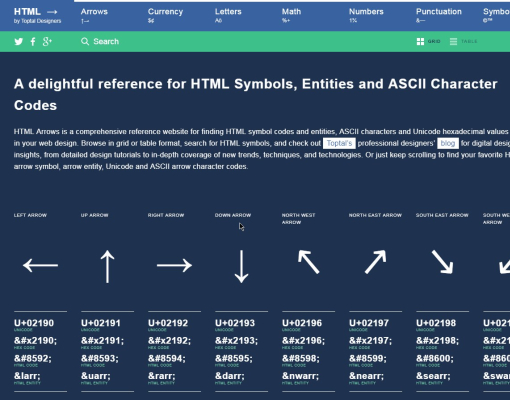510x400 pixels.
Task: Click unicode value U+02192
Action: 168,323
